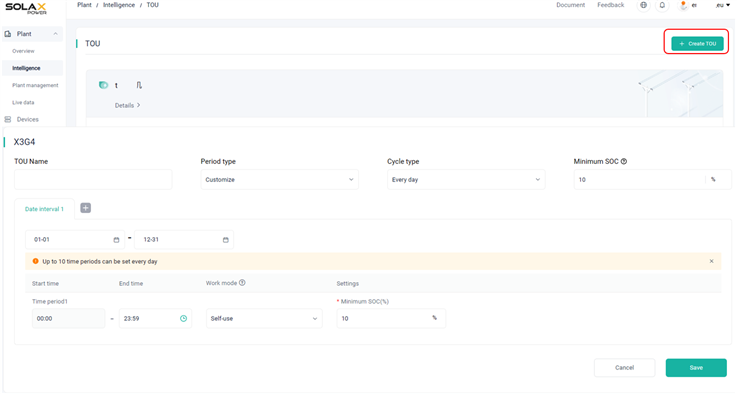737x394 pixels.
Task: Click the Create TOU button
Action: [697, 43]
